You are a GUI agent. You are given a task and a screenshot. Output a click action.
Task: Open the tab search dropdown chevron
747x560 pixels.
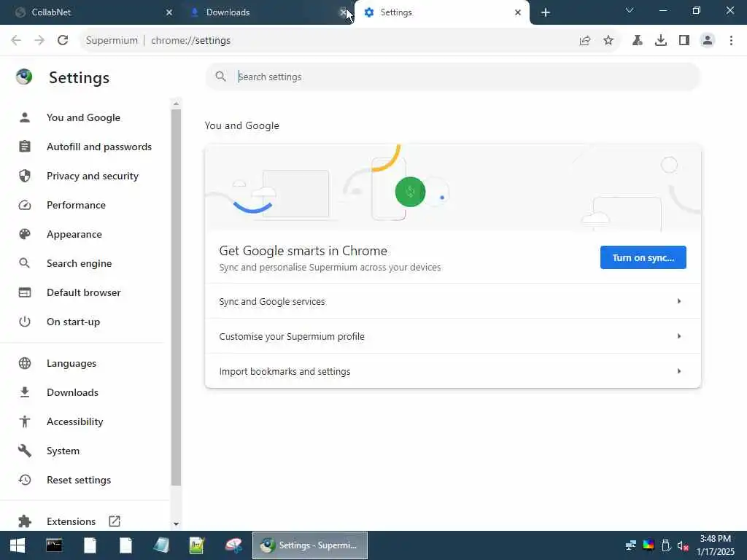(630, 10)
